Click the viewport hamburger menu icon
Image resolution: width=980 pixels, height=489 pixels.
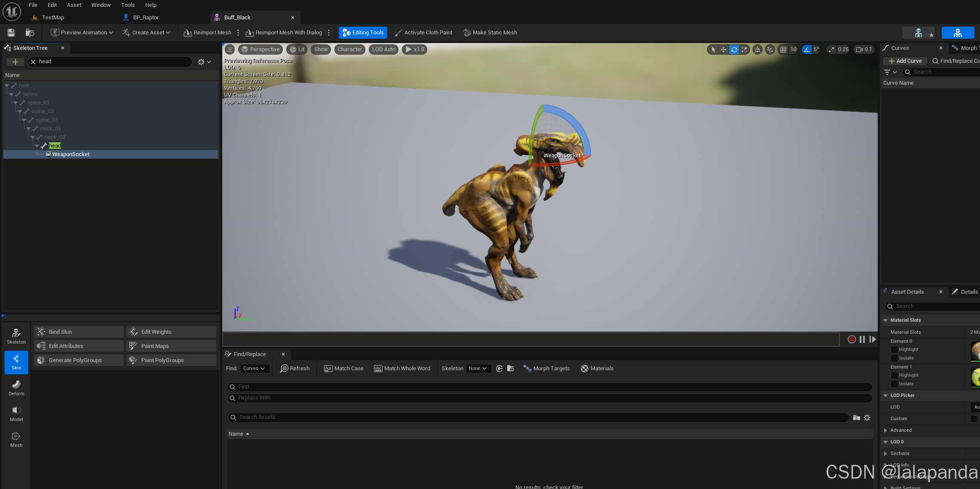(x=230, y=49)
